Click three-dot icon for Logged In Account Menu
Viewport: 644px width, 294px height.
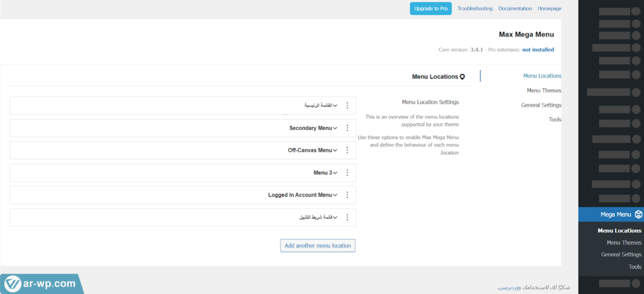coord(347,195)
